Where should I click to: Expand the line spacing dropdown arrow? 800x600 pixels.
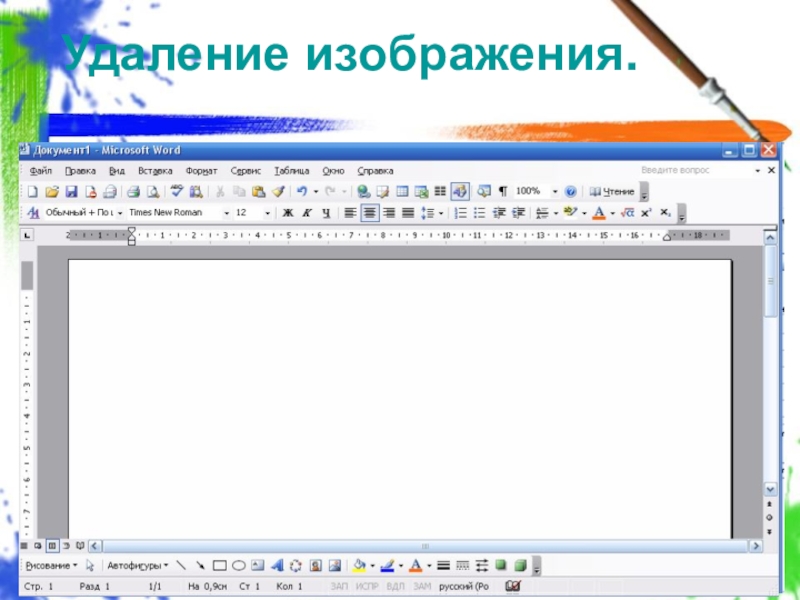[x=441, y=213]
